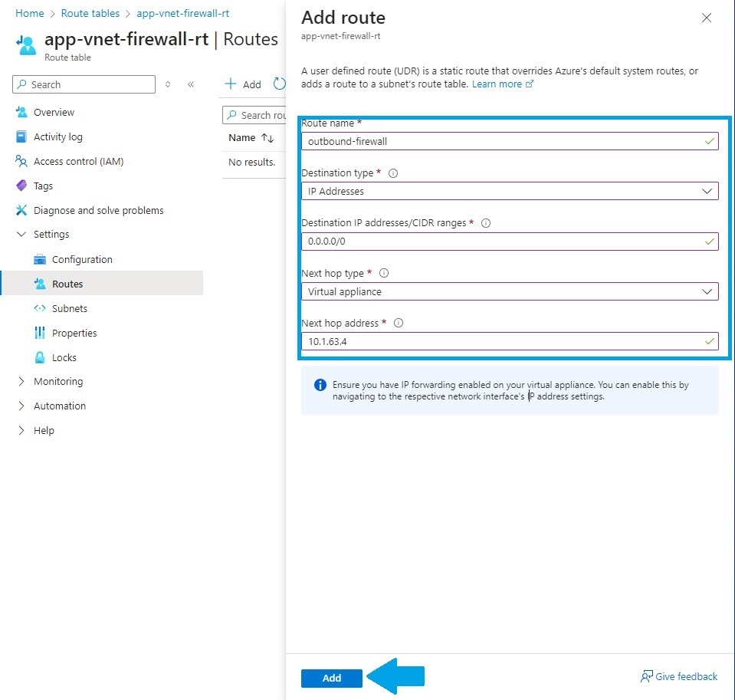This screenshot has height=700, width=735.
Task: Open the Configuration menu item
Action: [x=82, y=259]
